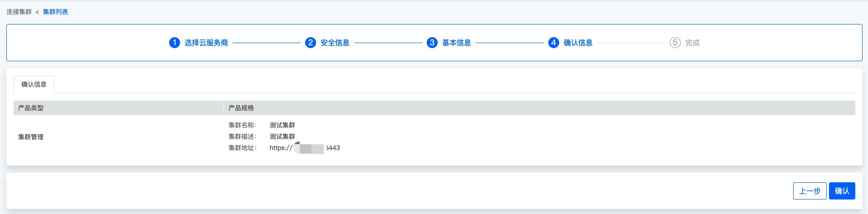The image size is (868, 214).
Task: Go to the 安全信息 step label
Action: pos(335,43)
